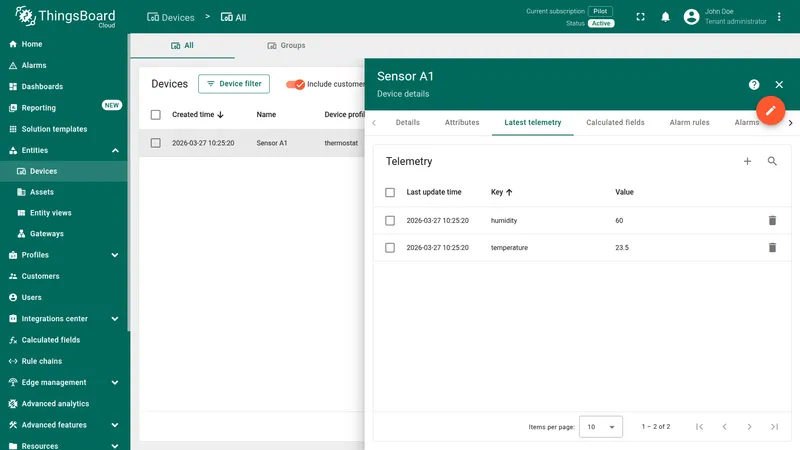This screenshot has width=800, height=450.
Task: Expand Resources menu
Action: coord(115,446)
